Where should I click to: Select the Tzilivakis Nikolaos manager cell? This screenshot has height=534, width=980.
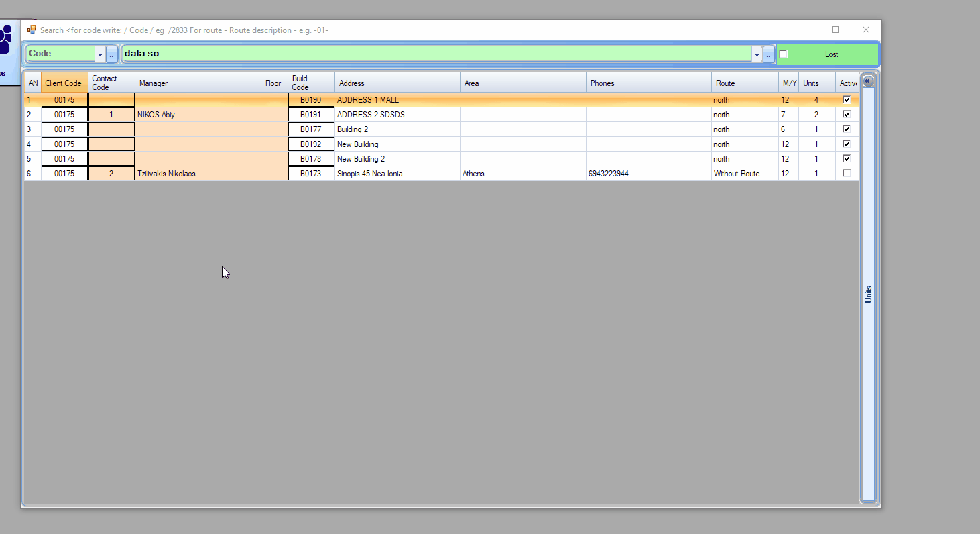click(x=198, y=174)
